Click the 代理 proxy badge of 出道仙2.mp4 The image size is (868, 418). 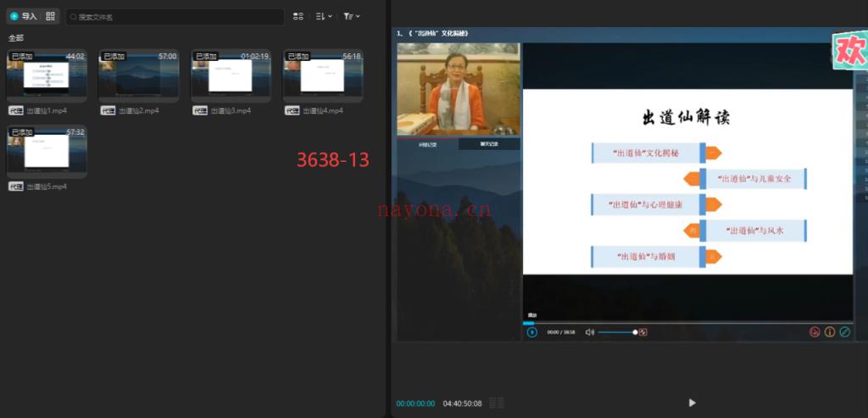coord(108,111)
